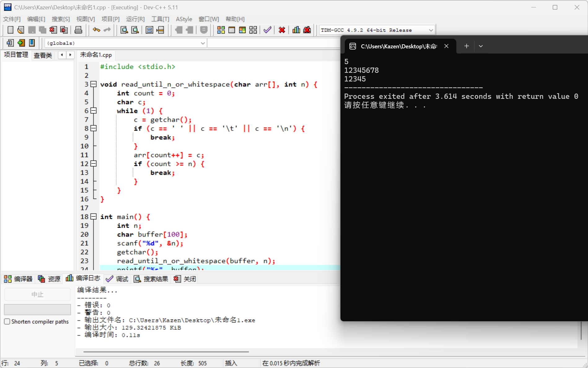The width and height of the screenshot is (588, 368).
Task: Click the compile log vertical scrollbar
Action: click(581, 331)
